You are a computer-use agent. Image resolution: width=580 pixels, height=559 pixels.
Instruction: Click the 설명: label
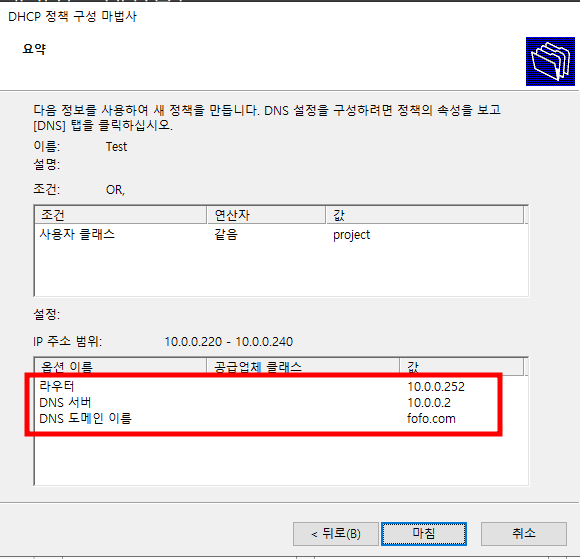(x=47, y=164)
